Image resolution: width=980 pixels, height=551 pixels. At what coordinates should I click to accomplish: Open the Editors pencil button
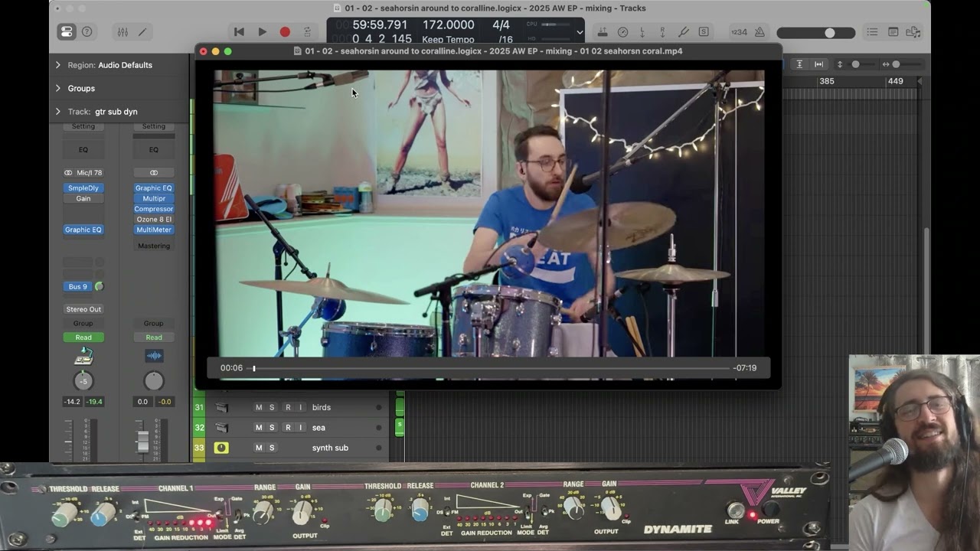point(142,32)
